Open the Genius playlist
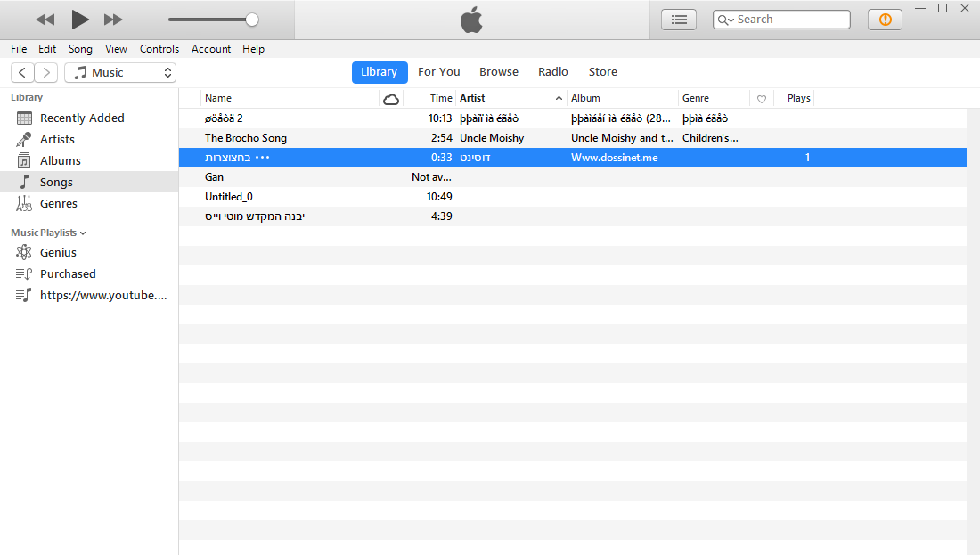This screenshot has width=980, height=555. pyautogui.click(x=89, y=252)
